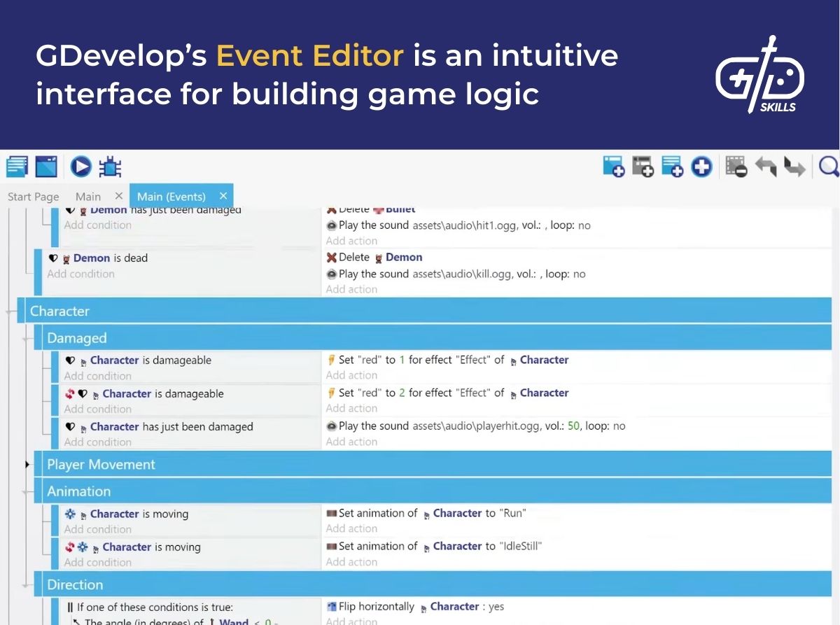
Task: Switch to the Start Page tab
Action: point(33,196)
